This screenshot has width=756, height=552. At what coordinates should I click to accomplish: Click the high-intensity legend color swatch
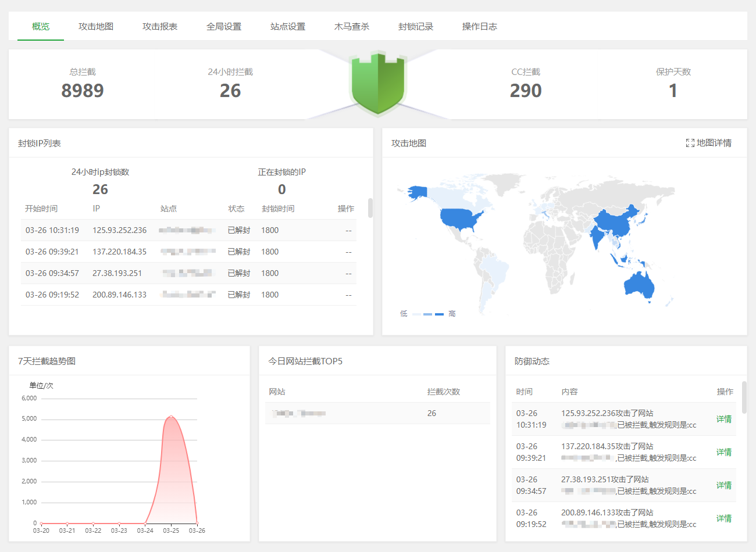pos(439,314)
